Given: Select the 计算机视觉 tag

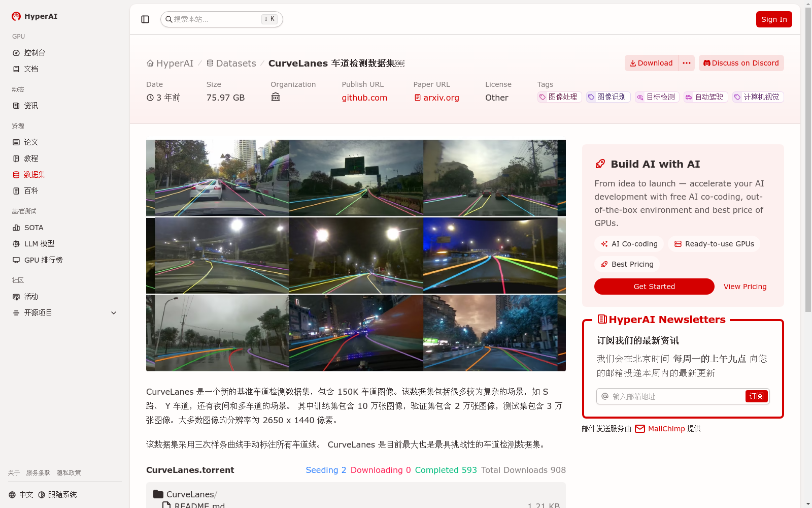Looking at the screenshot, I should pyautogui.click(x=758, y=97).
